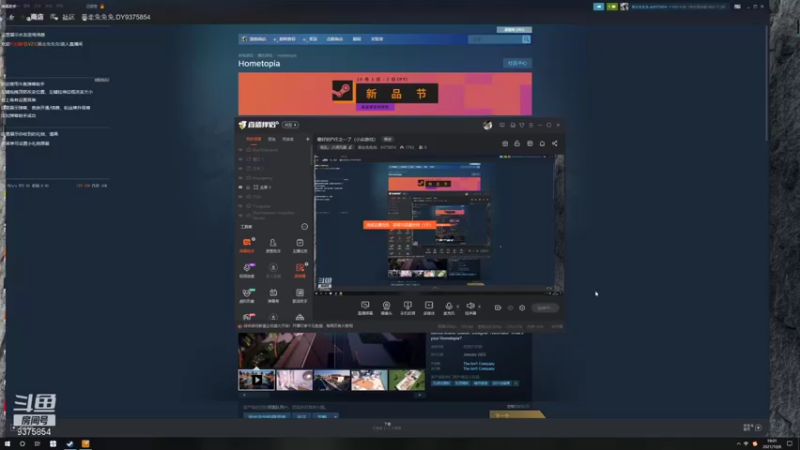The image size is (800, 450).
Task: Open 新闻 in Steam store nav
Action: 357,39
